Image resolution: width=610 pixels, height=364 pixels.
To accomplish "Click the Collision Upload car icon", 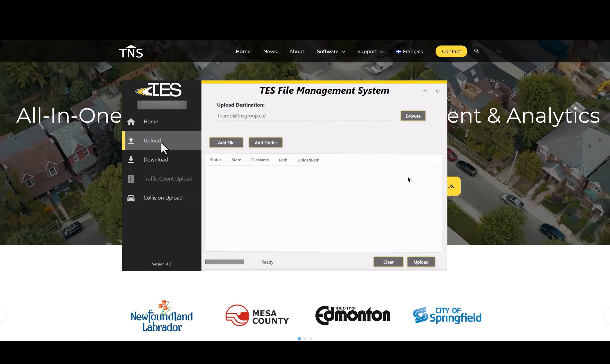I will (x=131, y=198).
